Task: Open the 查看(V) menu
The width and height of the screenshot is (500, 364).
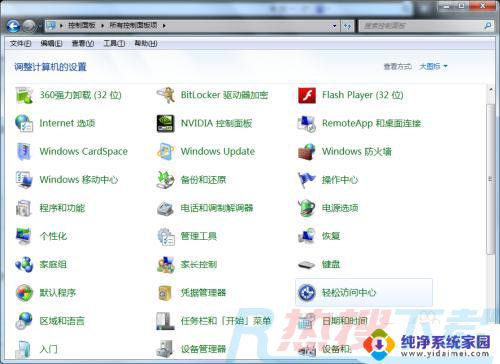Action: tap(83, 43)
